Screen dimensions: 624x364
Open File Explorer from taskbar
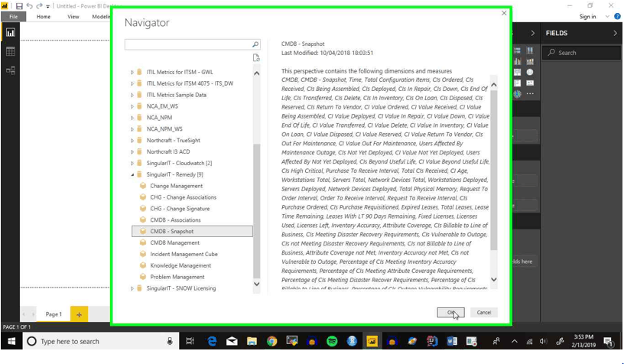pos(252,341)
